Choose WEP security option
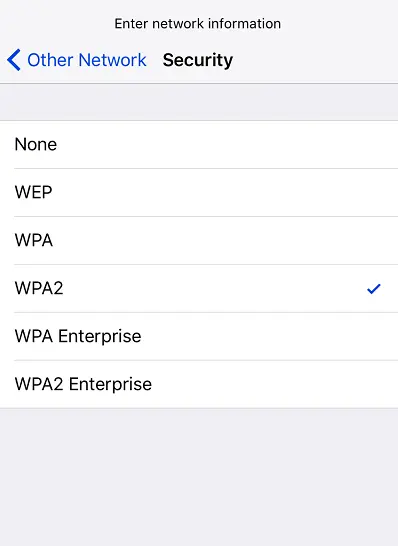 [199, 193]
